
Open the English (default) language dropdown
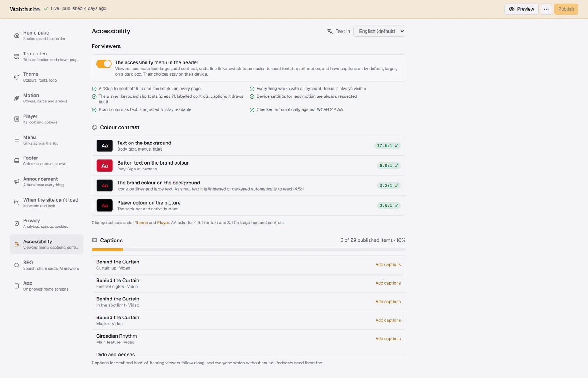379,31
